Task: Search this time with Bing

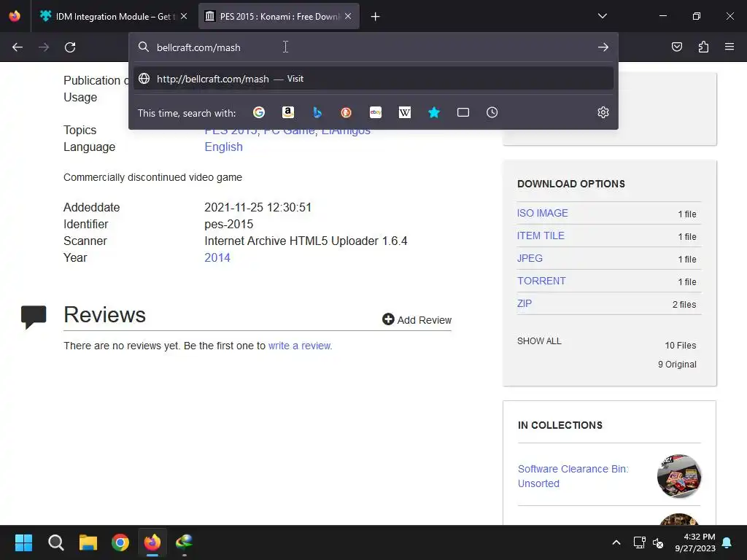Action: pyautogui.click(x=317, y=112)
